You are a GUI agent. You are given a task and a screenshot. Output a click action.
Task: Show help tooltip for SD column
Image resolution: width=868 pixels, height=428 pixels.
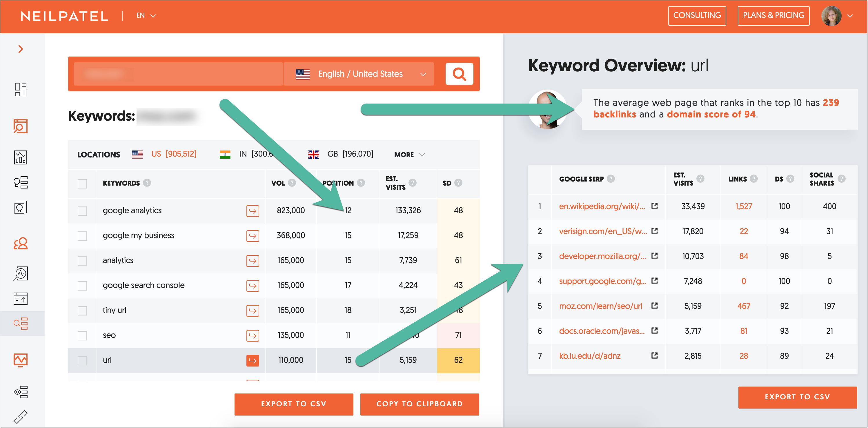[x=458, y=183]
